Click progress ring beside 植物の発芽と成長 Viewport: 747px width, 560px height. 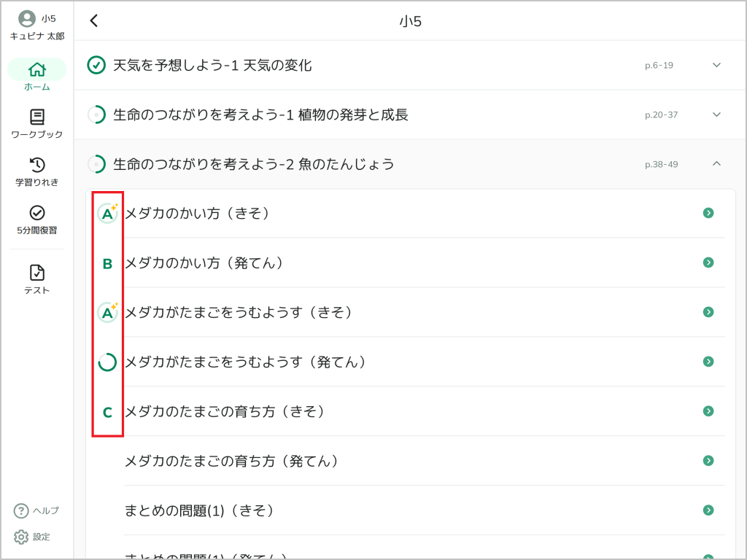96,114
